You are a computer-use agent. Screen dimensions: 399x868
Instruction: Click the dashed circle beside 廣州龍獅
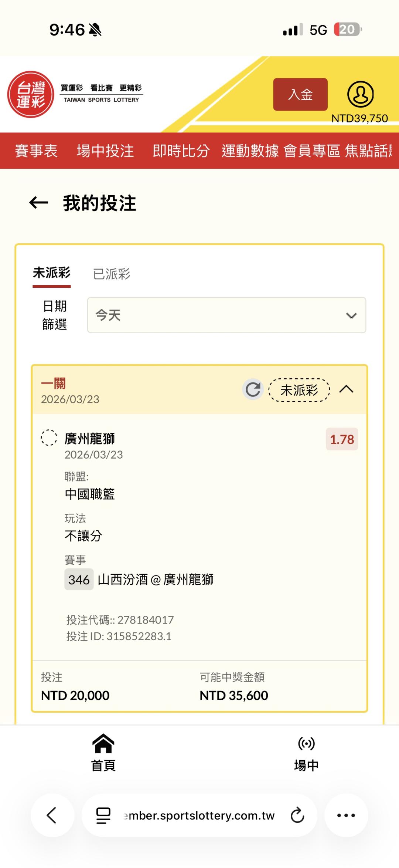click(49, 438)
